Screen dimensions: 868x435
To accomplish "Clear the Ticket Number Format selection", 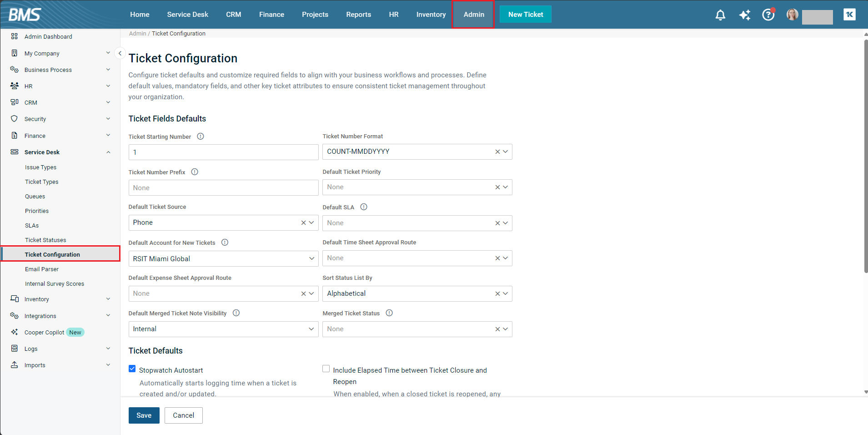I will pos(497,152).
